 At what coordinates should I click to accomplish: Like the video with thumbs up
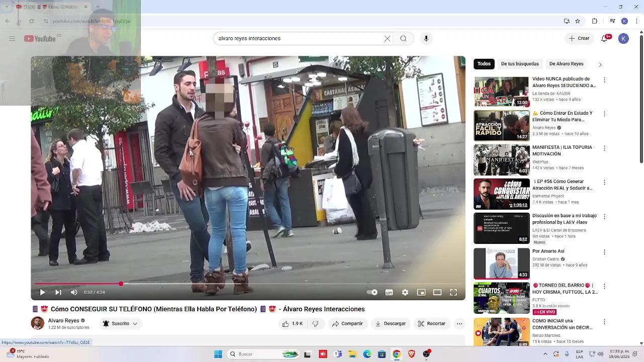point(292,324)
